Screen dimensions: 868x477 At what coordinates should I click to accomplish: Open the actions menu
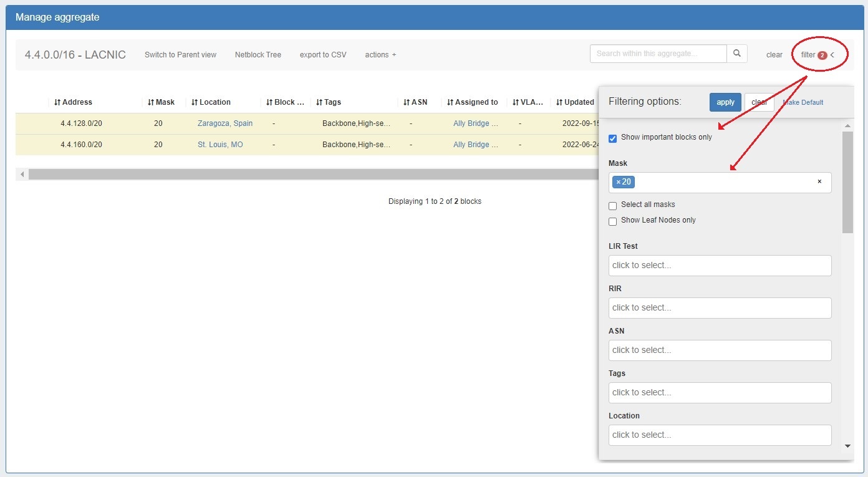click(x=380, y=55)
